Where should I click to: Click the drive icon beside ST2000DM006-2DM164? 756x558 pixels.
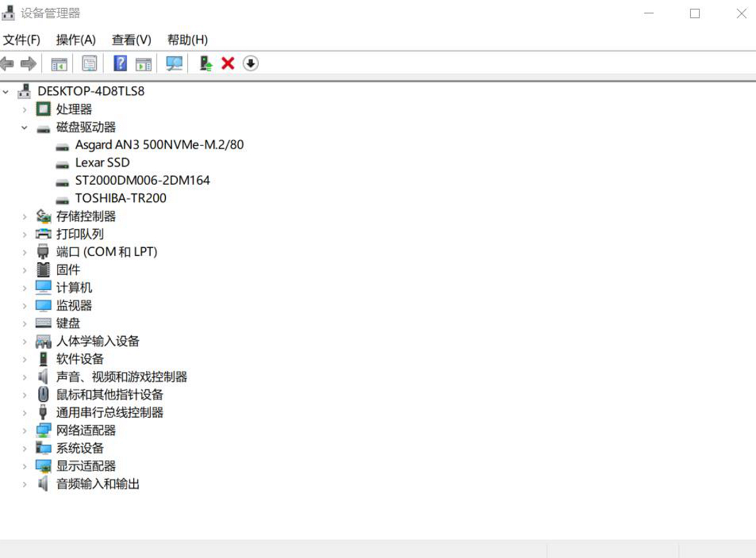click(x=63, y=182)
